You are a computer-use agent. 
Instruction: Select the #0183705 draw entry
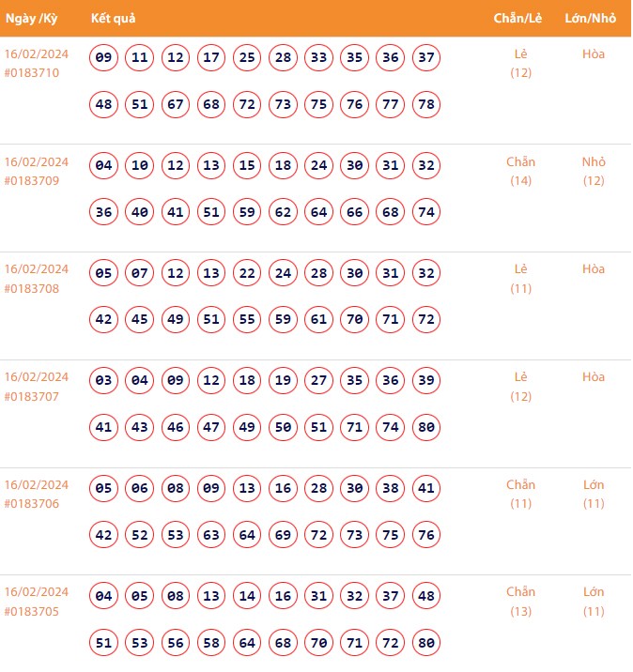32,612
